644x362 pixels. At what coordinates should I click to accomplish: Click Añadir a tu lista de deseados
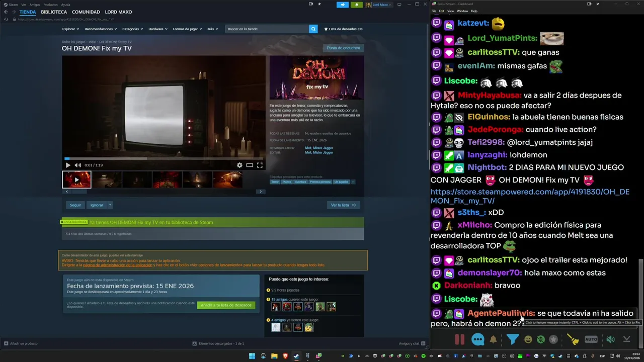pos(226,305)
